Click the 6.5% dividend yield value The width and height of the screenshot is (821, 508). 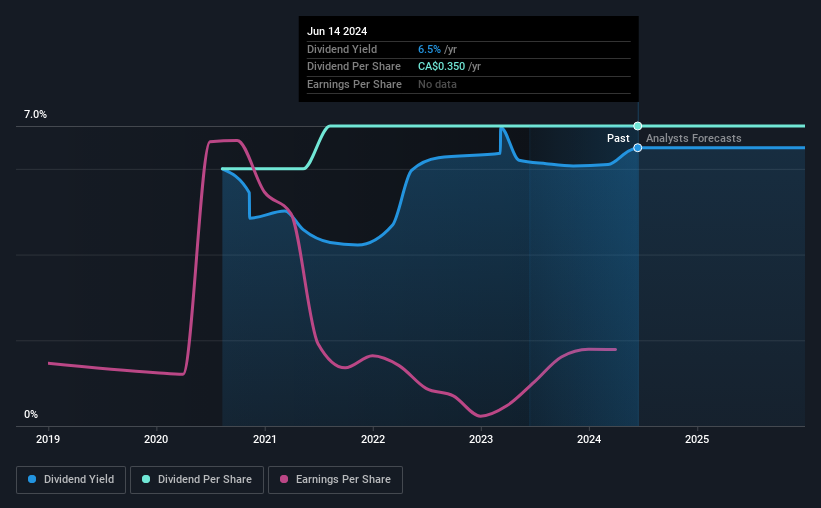tap(429, 49)
